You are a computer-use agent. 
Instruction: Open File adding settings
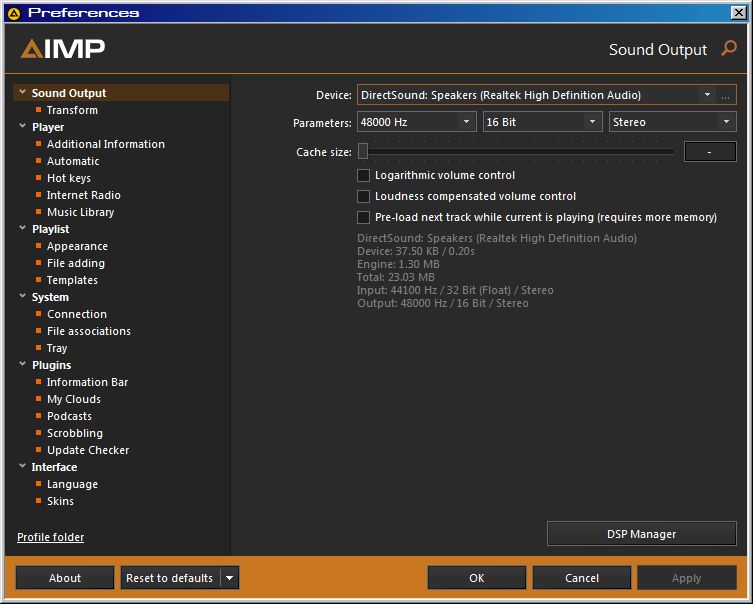click(x=76, y=263)
